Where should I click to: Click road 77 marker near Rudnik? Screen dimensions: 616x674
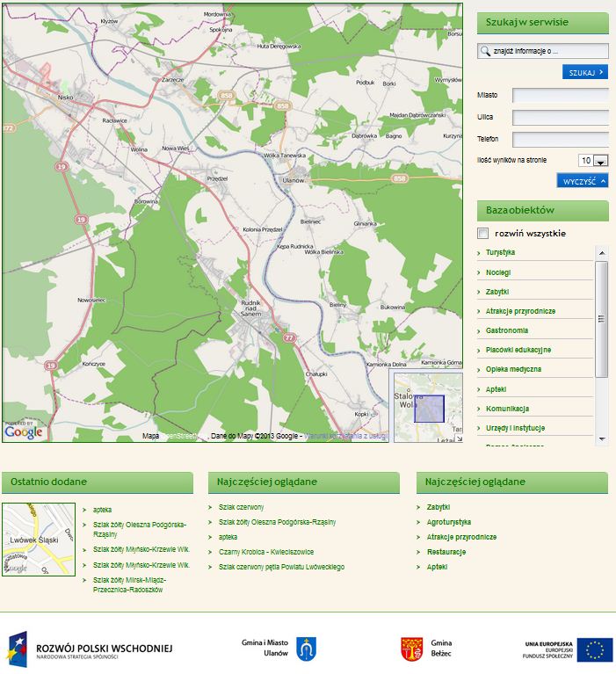[289, 337]
